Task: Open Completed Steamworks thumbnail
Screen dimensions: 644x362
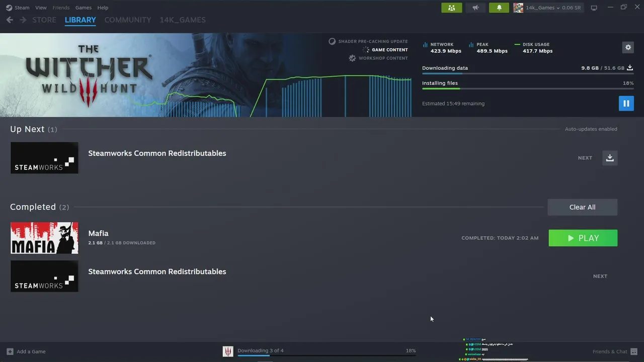Action: (44, 276)
